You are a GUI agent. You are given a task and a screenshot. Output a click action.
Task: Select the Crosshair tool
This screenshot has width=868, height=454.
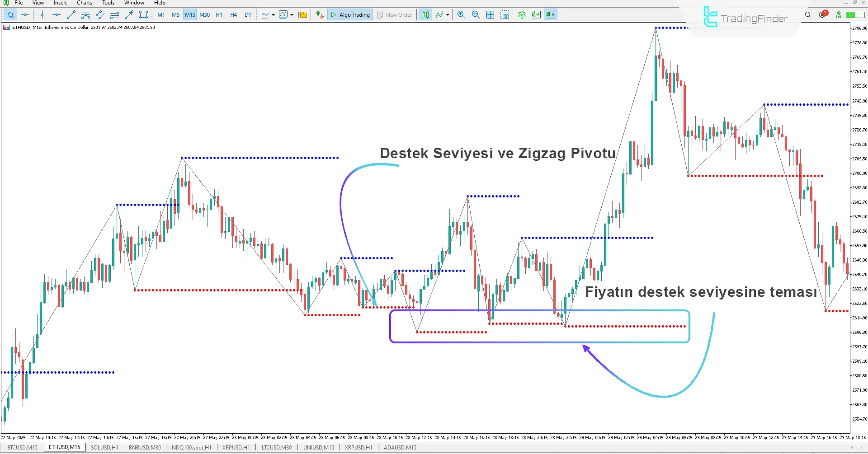click(x=25, y=14)
